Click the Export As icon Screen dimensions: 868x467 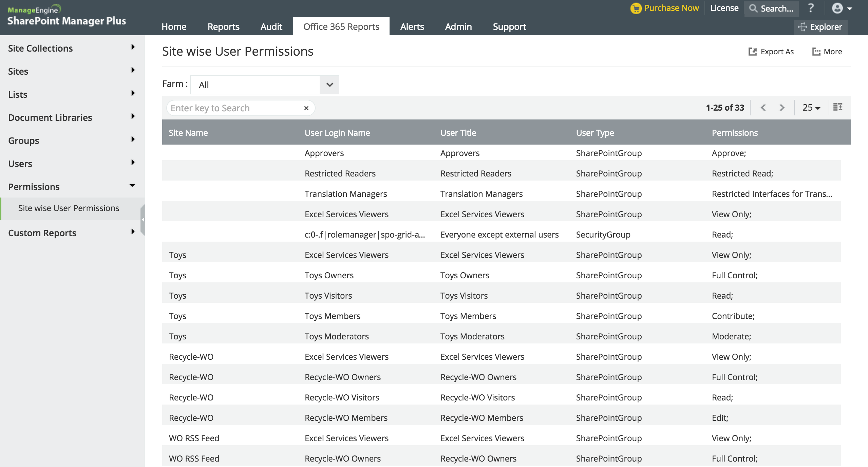pyautogui.click(x=753, y=52)
